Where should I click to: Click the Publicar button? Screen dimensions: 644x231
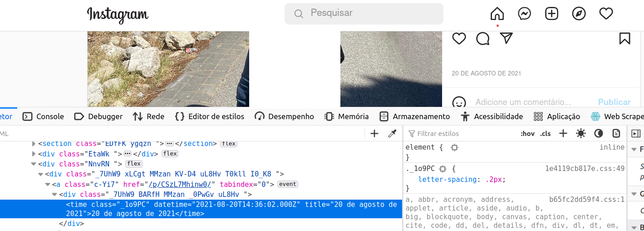[x=614, y=102]
